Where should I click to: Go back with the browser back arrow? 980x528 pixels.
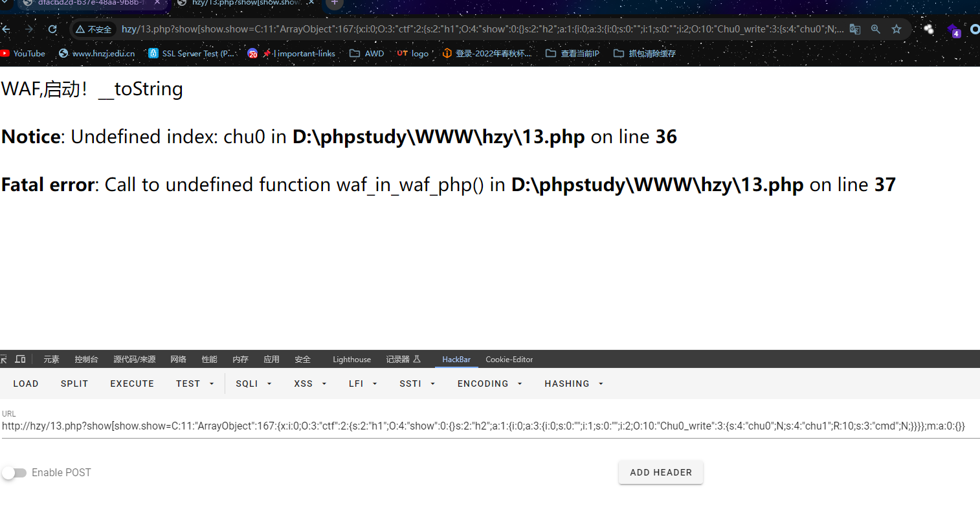6,29
